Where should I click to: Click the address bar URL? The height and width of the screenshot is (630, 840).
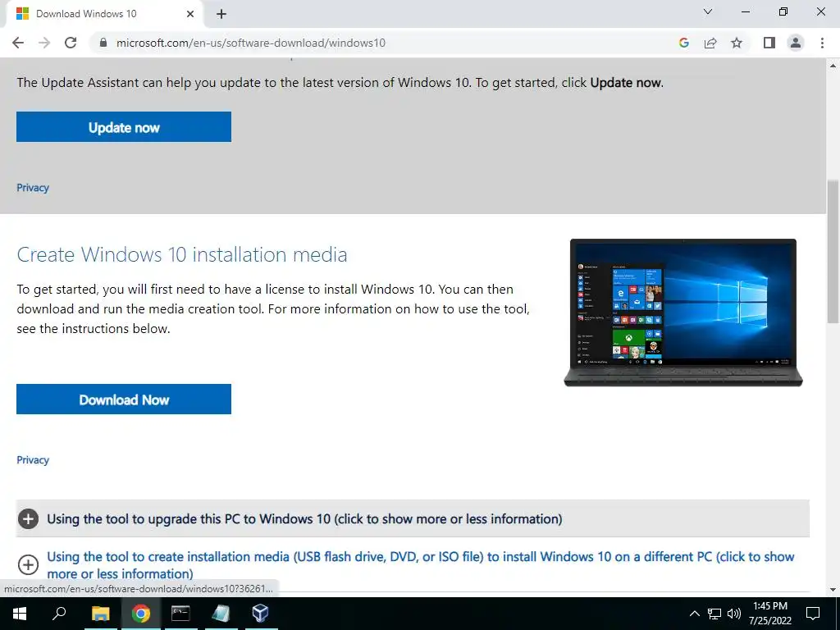[x=251, y=43]
